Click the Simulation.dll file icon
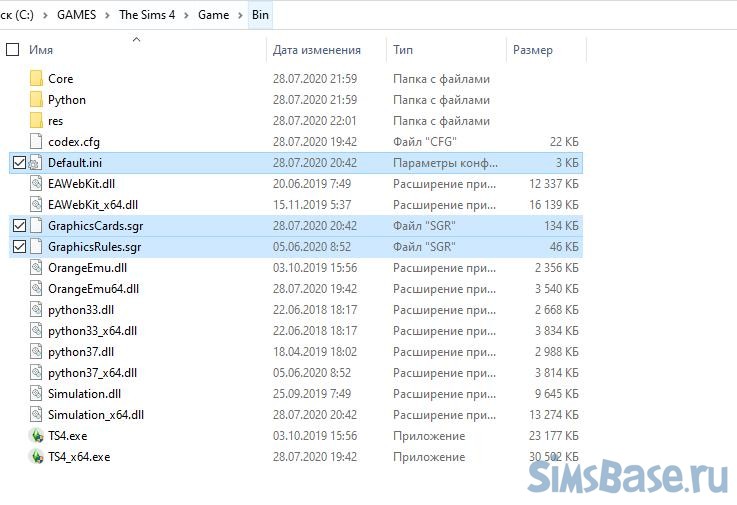The width and height of the screenshot is (737, 505). (x=37, y=394)
